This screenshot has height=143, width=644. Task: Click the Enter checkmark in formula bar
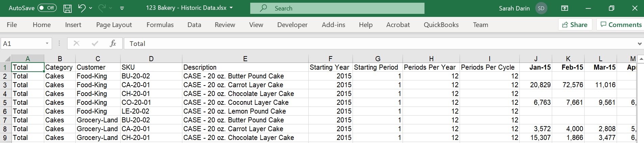pos(95,43)
